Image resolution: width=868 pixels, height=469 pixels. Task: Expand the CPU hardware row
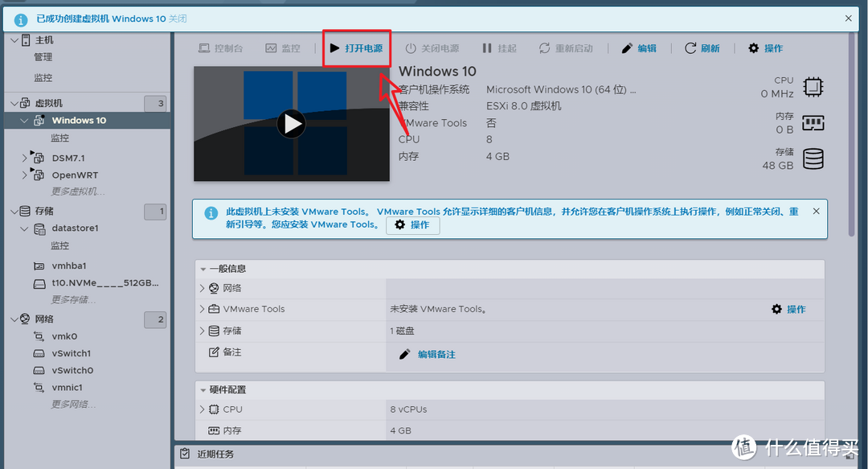[202, 409]
